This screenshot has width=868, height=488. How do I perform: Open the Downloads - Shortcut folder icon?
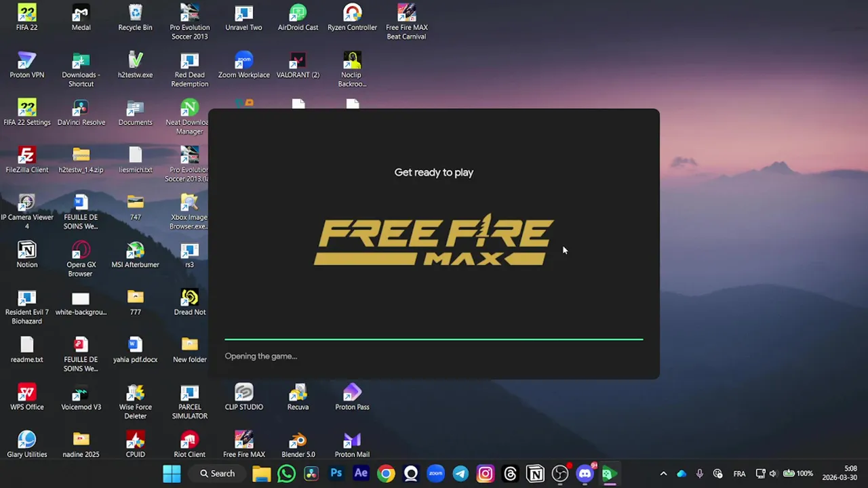click(81, 69)
